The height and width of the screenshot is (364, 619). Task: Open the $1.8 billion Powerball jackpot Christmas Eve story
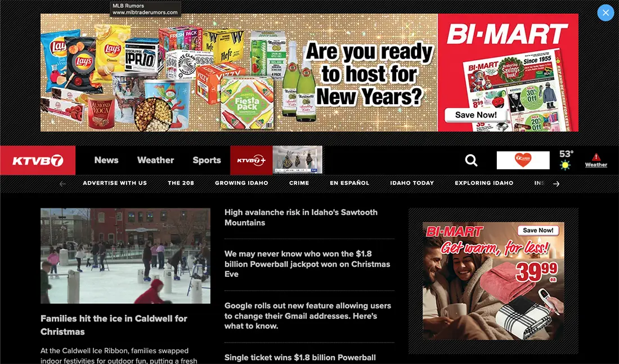307,264
